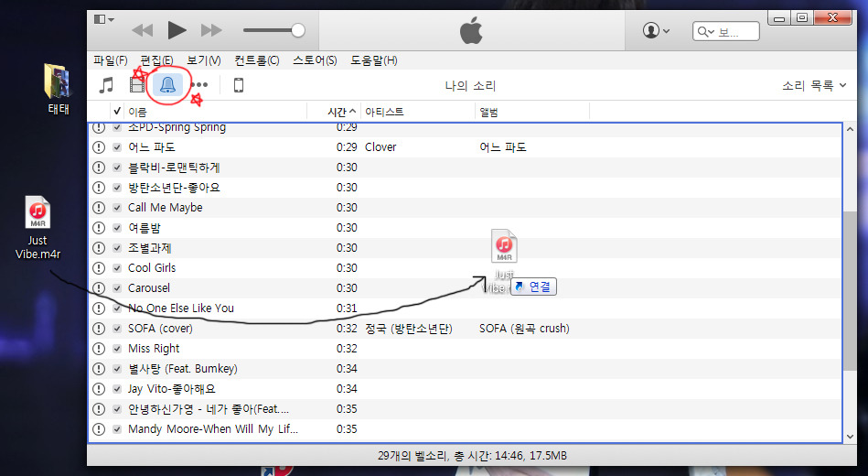
Task: Uncheck the 블락비-로맨틱하게 checkbox
Action: click(x=117, y=168)
